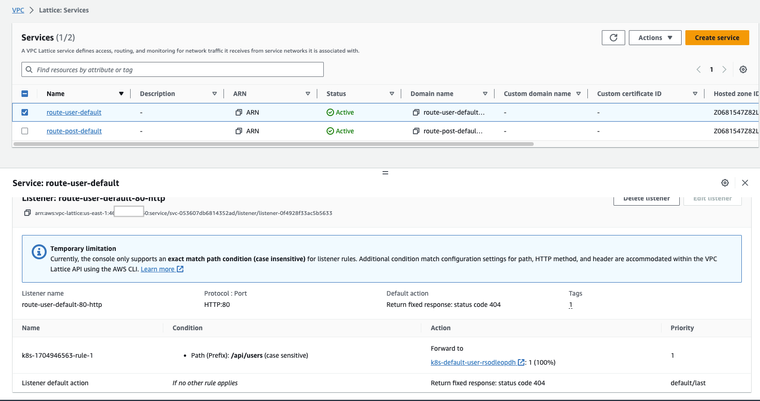760x401 pixels.
Task: Open details panel settings gear
Action: tap(725, 183)
